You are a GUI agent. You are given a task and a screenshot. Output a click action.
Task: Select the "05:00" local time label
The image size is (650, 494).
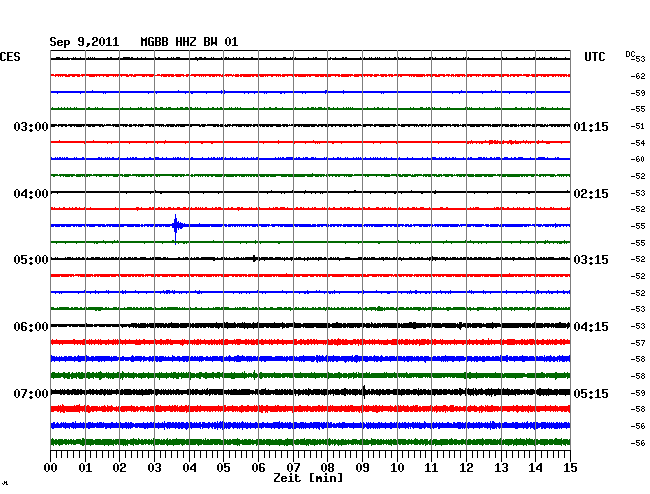(31, 260)
